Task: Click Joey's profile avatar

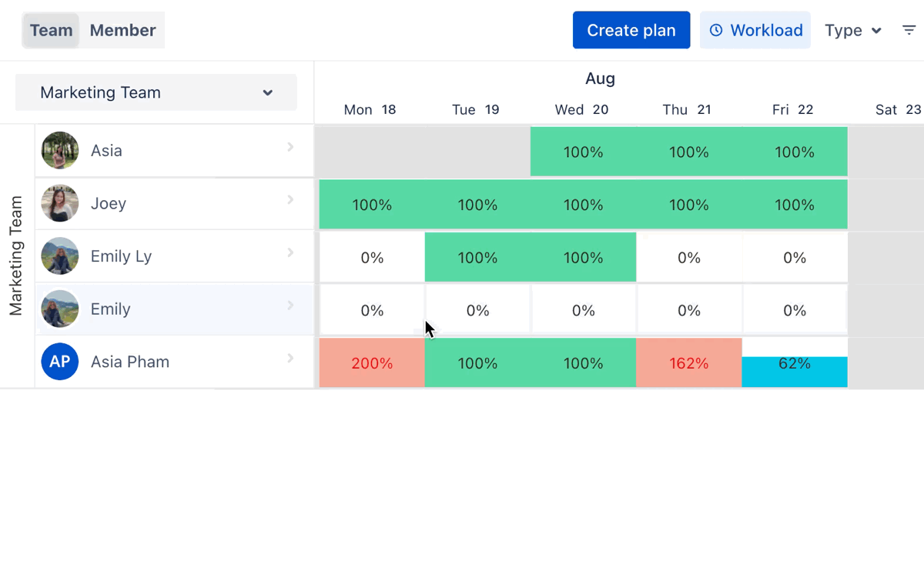Action: tap(60, 203)
